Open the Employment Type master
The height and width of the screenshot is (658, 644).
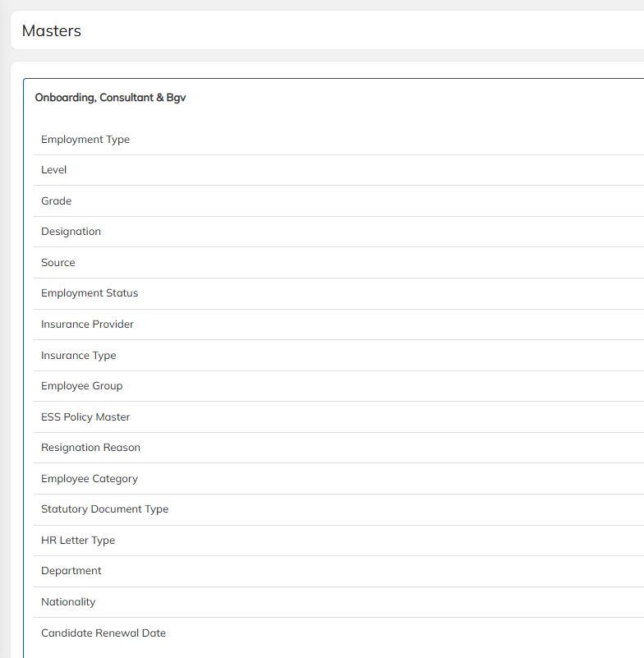[85, 140]
